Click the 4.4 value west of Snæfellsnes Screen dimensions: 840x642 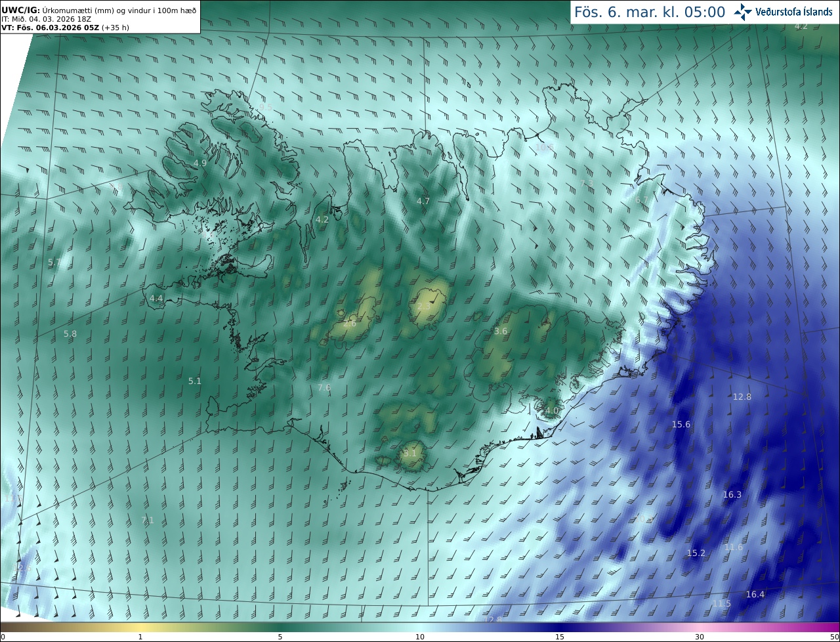tap(156, 298)
